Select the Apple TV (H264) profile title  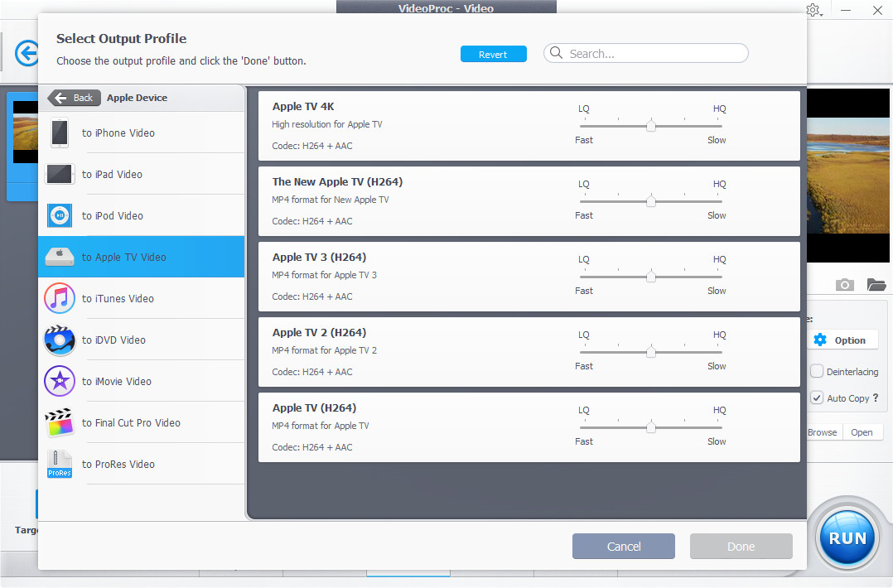coord(315,407)
